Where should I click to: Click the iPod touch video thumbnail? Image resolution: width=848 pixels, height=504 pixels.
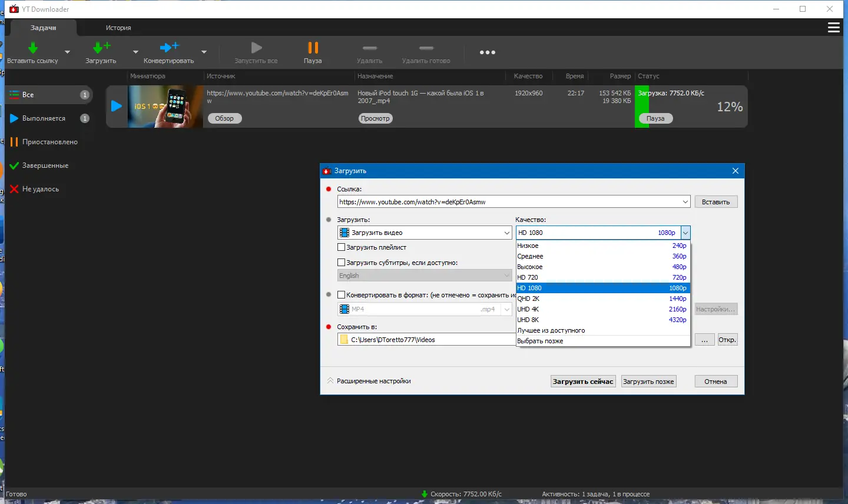[165, 107]
